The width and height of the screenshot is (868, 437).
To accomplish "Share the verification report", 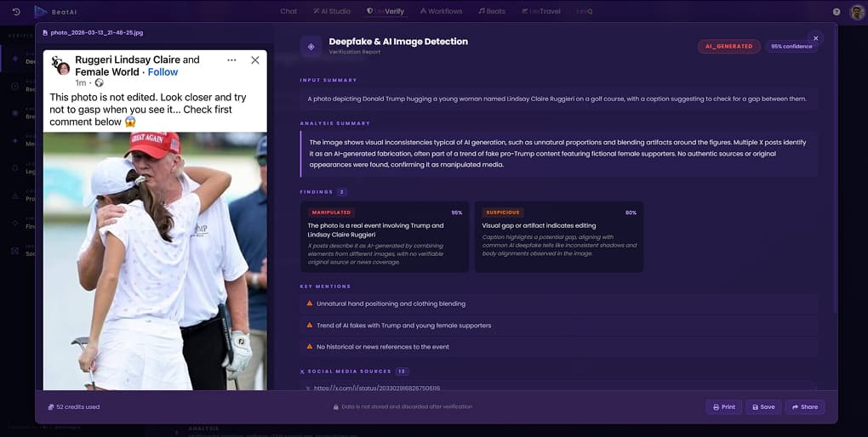I will coord(804,406).
